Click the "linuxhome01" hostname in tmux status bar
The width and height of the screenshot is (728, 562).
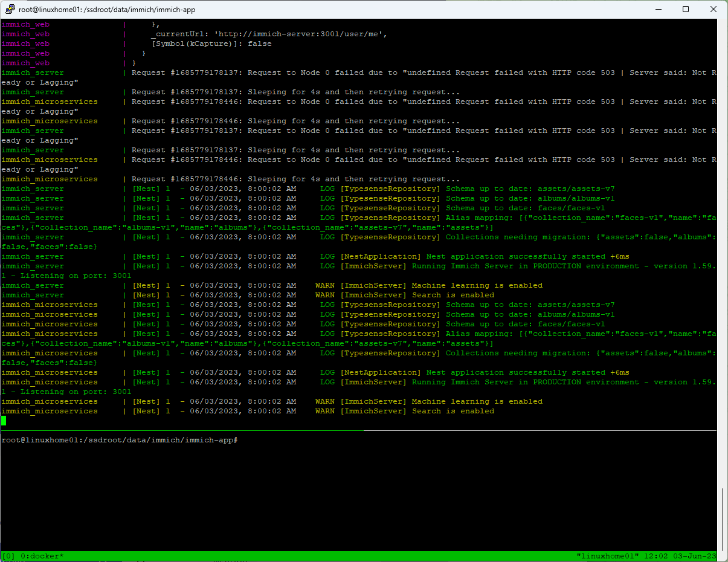click(x=608, y=556)
